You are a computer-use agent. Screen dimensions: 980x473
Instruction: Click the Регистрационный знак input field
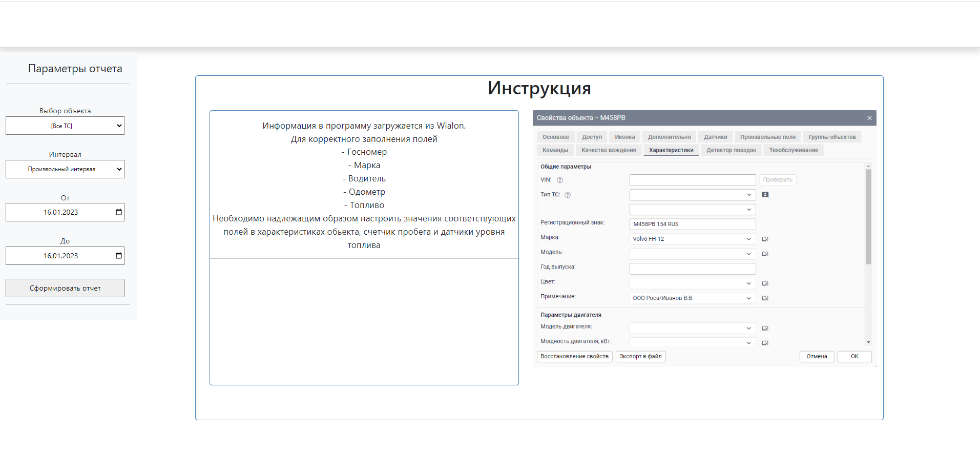[692, 224]
